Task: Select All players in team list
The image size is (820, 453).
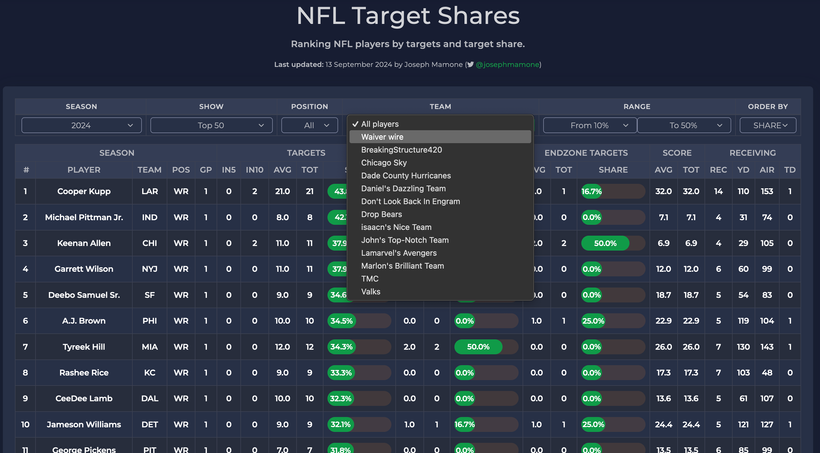Action: pyautogui.click(x=440, y=124)
